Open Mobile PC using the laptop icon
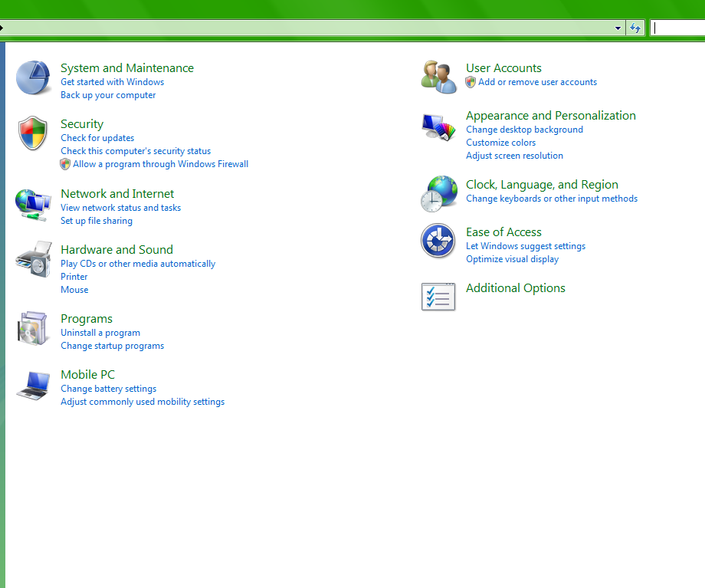The image size is (705, 588). [x=33, y=384]
